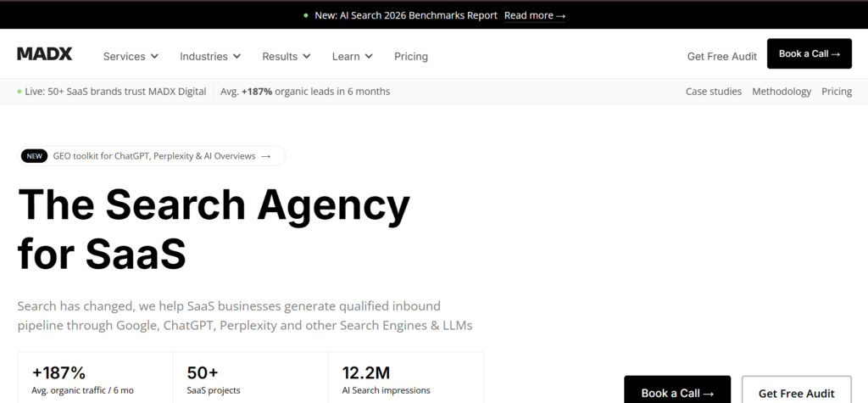Expand the Services dropdown menu
868x403 pixels.
tap(131, 57)
